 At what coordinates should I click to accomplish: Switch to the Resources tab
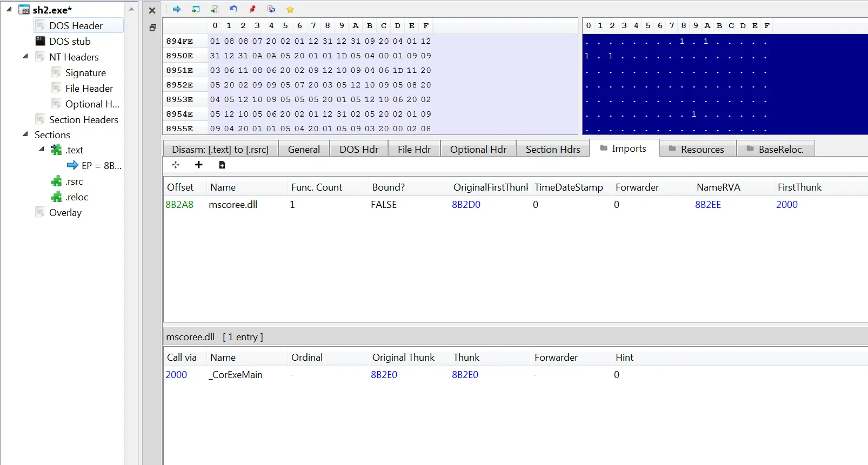[698, 149]
